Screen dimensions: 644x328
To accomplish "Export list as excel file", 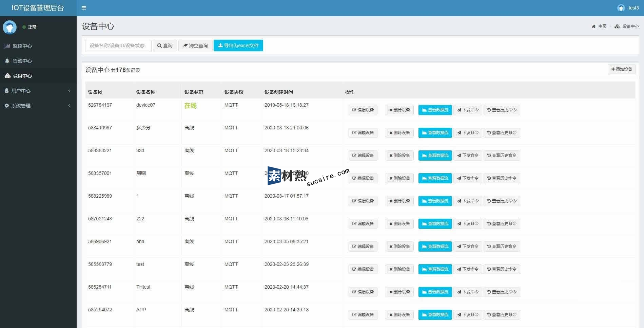I will (x=238, y=45).
